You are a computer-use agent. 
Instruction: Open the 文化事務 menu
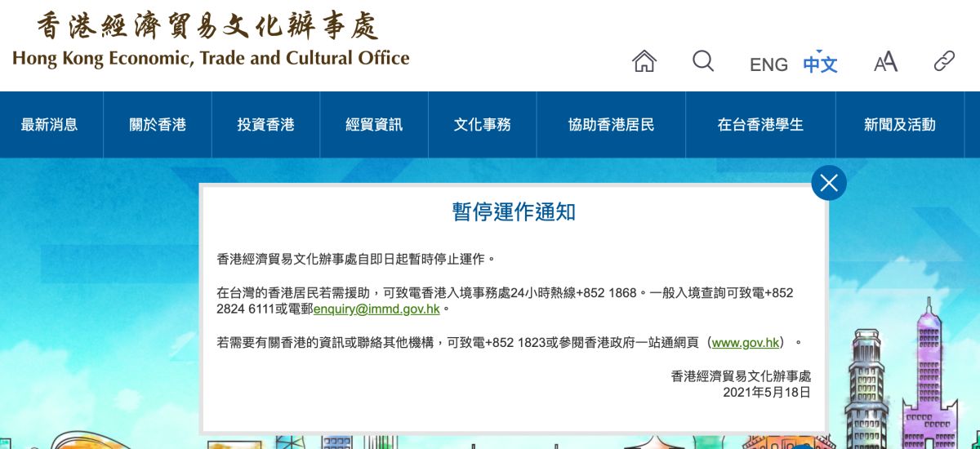[x=482, y=125]
